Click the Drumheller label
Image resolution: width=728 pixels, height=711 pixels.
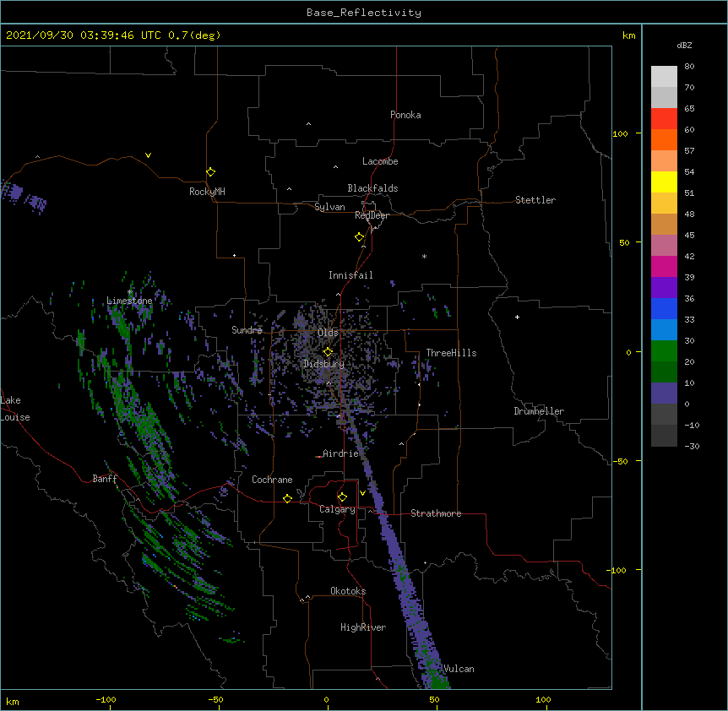click(539, 411)
